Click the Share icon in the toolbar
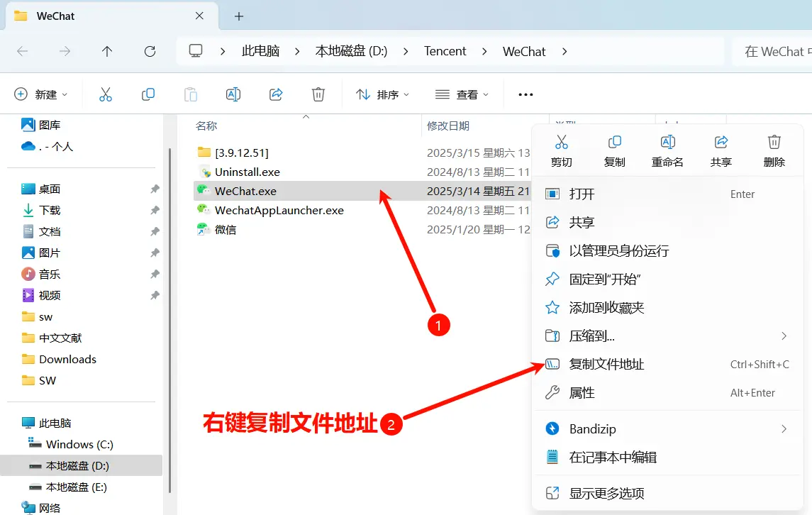 tap(276, 94)
